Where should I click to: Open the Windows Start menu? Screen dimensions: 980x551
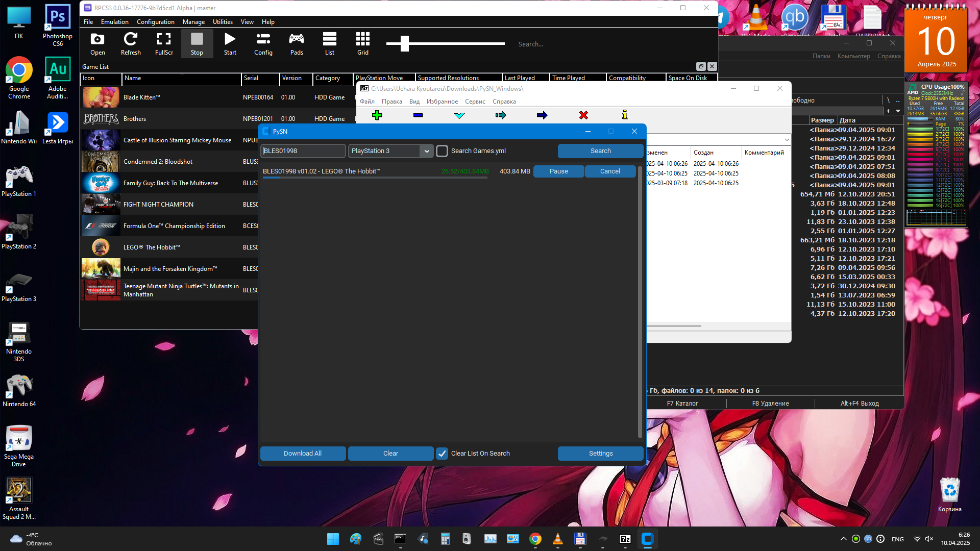click(x=333, y=539)
